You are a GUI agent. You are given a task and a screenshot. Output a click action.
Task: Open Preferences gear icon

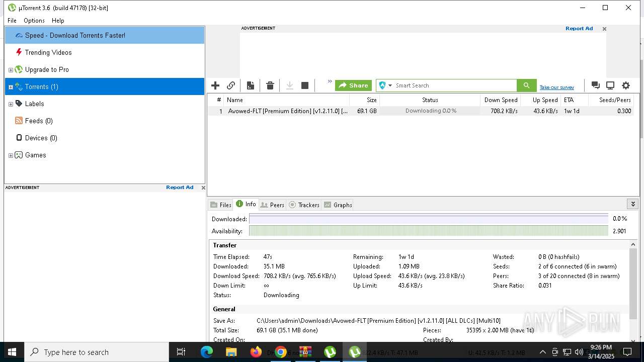626,85
